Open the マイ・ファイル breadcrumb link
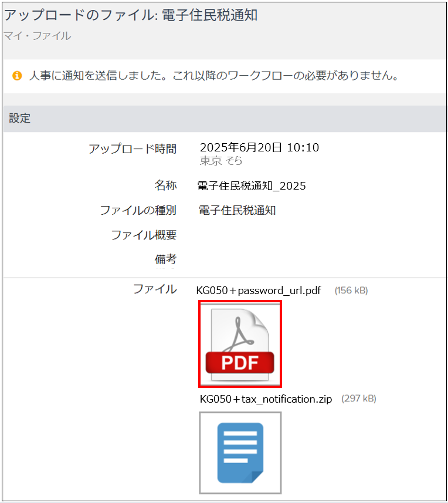This screenshot has width=448, height=503. click(x=37, y=36)
